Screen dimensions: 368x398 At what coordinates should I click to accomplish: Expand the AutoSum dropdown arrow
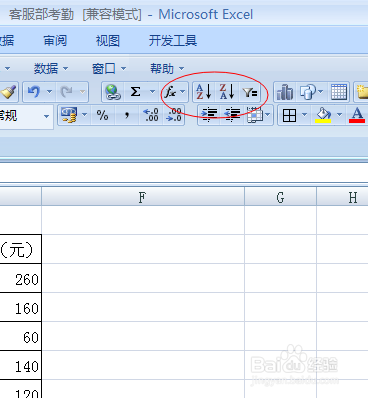click(x=152, y=92)
